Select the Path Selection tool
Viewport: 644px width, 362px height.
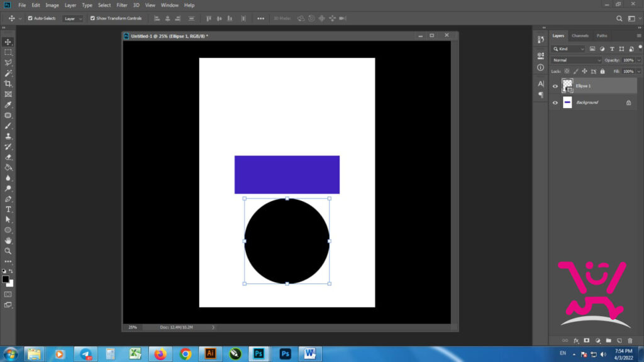tap(8, 219)
